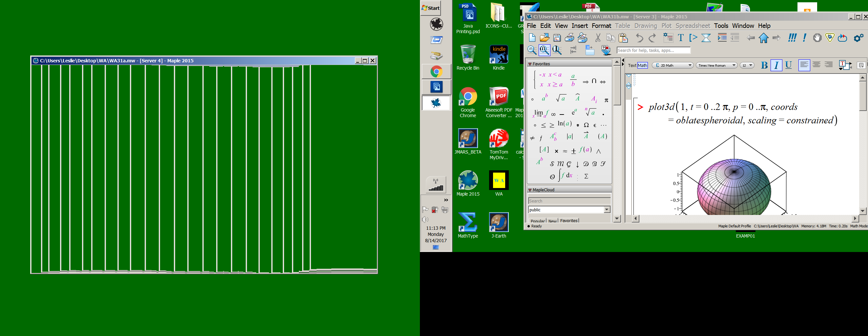Screen dimensions: 868x336
Task: Open print preview icon
Action: pyautogui.click(x=582, y=38)
